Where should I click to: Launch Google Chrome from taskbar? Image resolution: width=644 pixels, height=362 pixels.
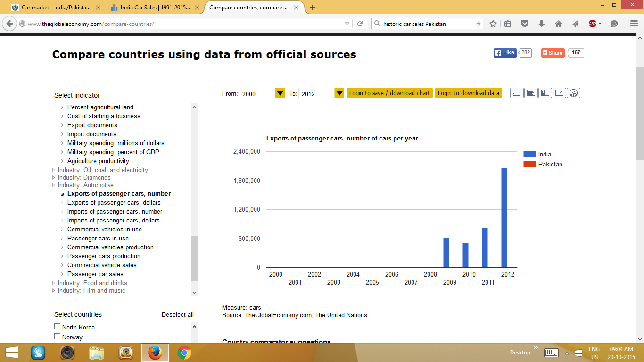[x=184, y=353]
